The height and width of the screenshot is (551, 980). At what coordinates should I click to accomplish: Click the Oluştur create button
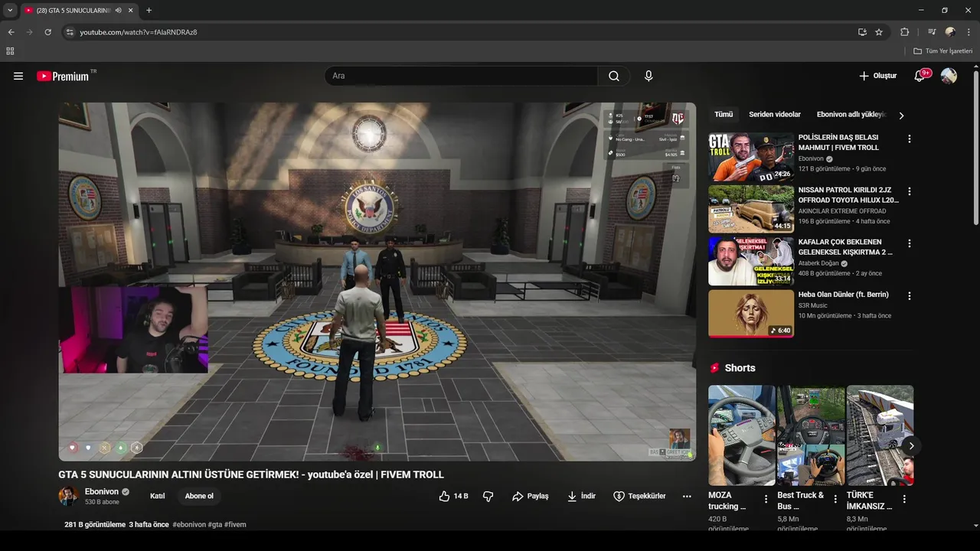[877, 76]
